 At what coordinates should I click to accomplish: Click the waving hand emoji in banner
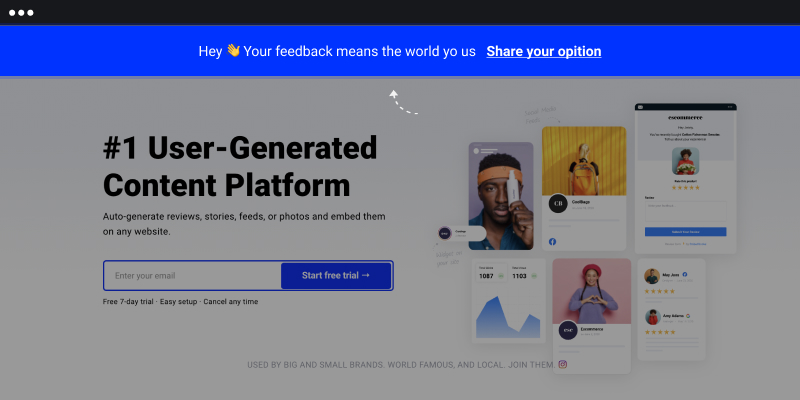233,51
